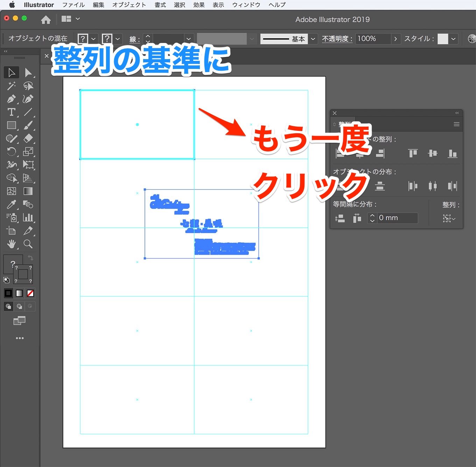This screenshot has height=467, width=476.
Task: Set paint to None
Action: (x=30, y=293)
